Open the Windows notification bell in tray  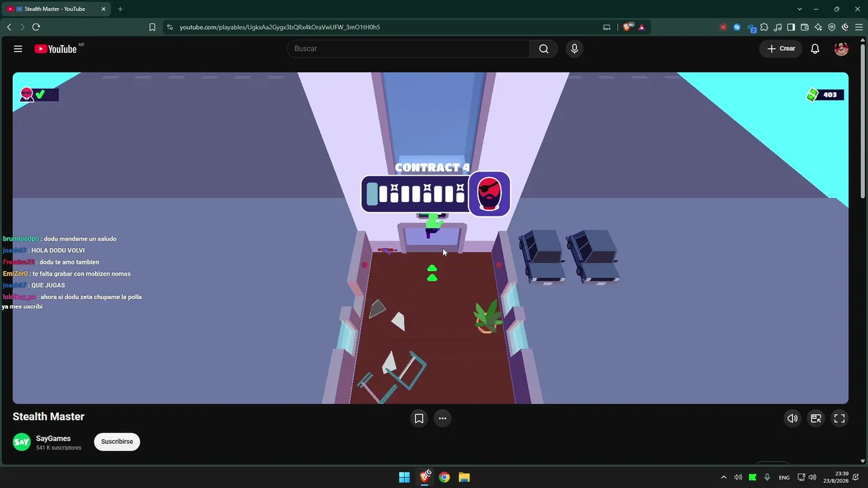pyautogui.click(x=856, y=477)
